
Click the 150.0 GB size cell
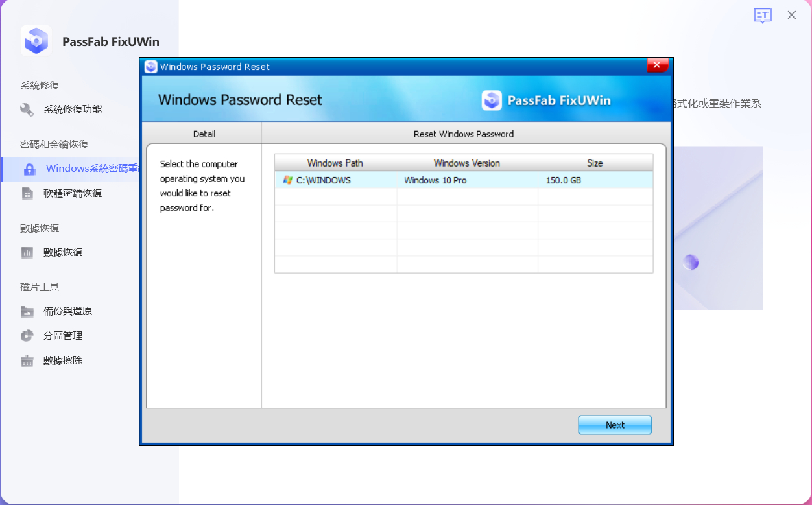563,180
